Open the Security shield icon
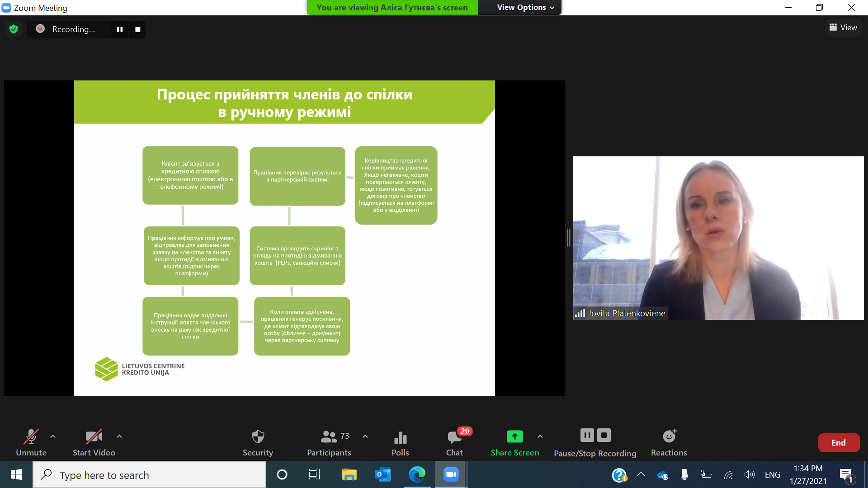Image resolution: width=868 pixels, height=488 pixels. [x=258, y=437]
